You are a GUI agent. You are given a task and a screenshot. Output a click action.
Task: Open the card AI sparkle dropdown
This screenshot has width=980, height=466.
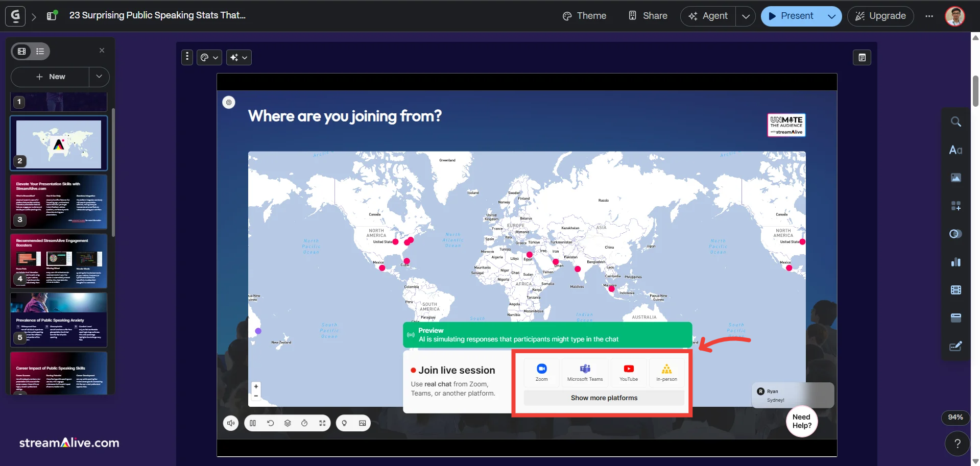click(x=239, y=57)
